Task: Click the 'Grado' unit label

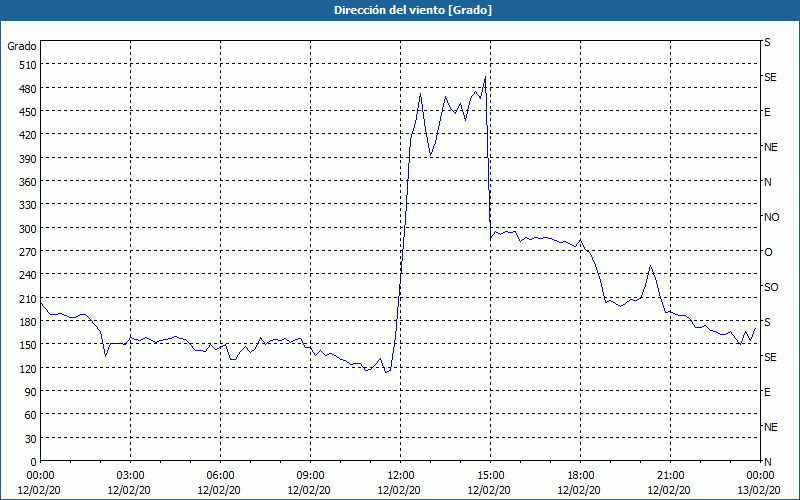Action: pyautogui.click(x=22, y=46)
